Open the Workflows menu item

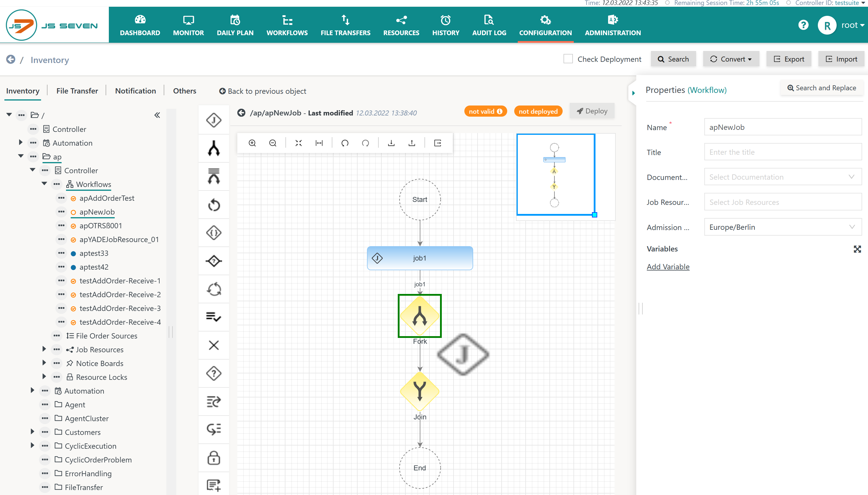(x=287, y=25)
